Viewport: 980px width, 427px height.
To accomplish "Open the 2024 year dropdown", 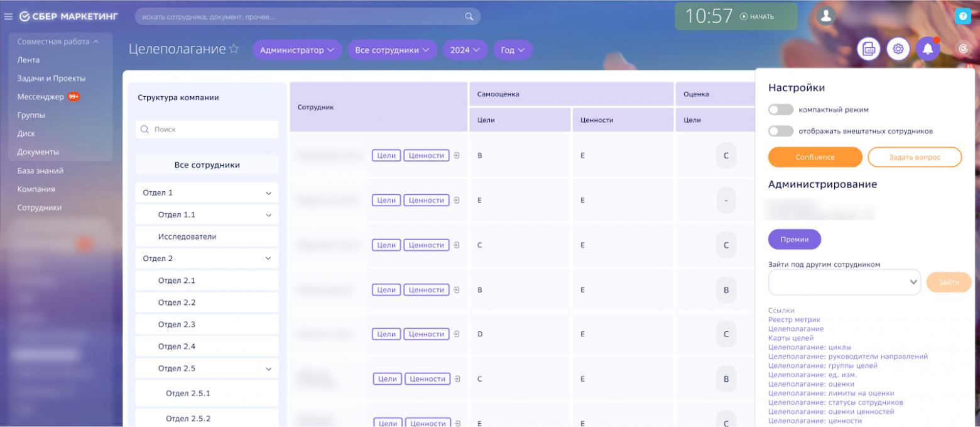I will (465, 50).
